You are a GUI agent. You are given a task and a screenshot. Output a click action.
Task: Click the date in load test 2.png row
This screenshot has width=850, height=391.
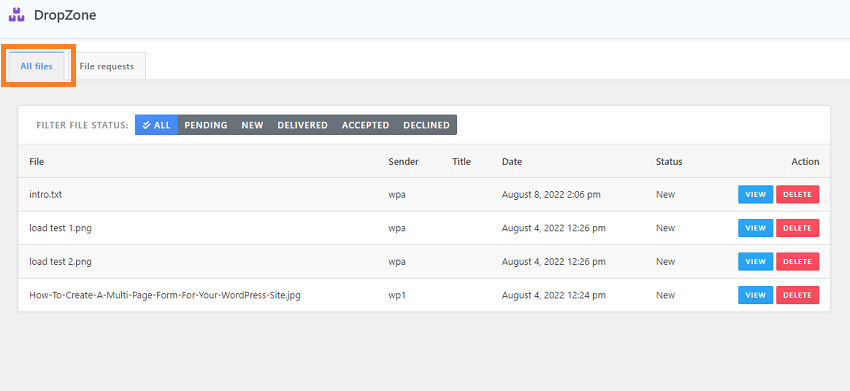click(553, 261)
